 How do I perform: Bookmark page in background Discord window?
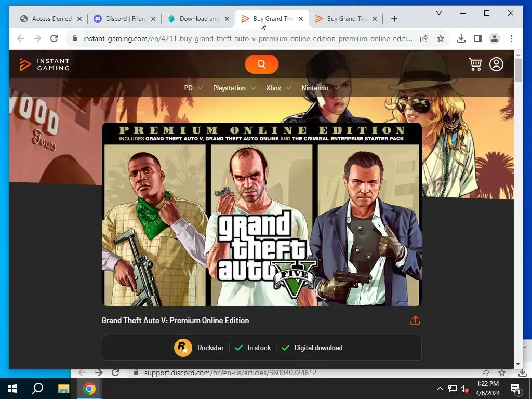click(x=502, y=373)
